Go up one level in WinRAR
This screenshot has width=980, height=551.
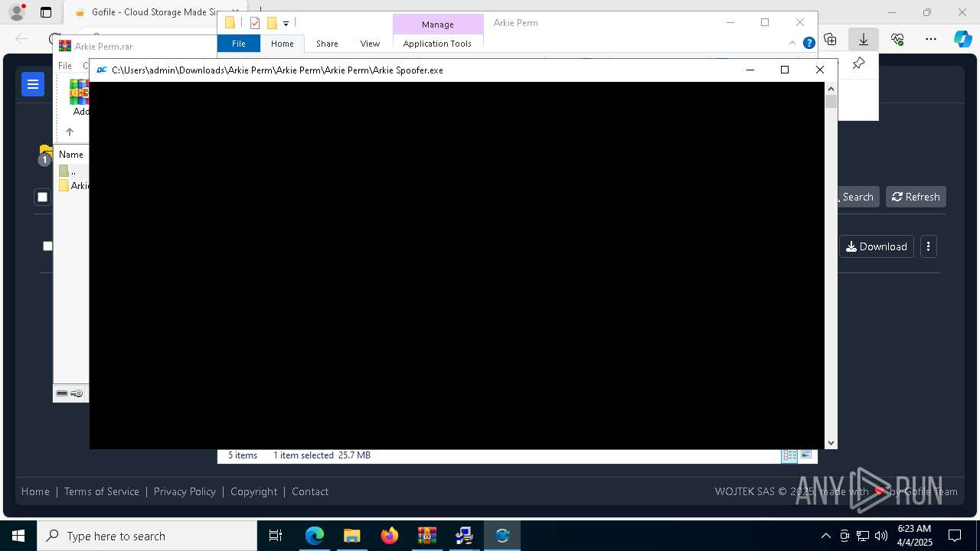[x=70, y=132]
